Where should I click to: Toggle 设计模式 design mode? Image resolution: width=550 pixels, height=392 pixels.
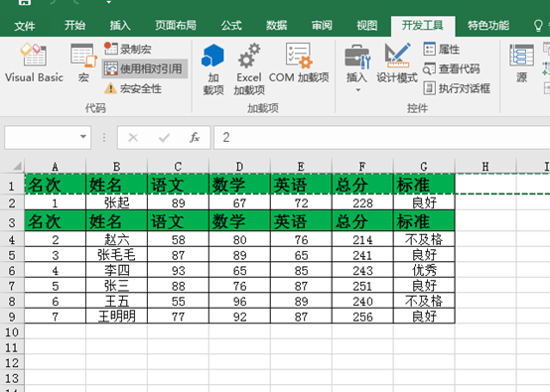397,64
